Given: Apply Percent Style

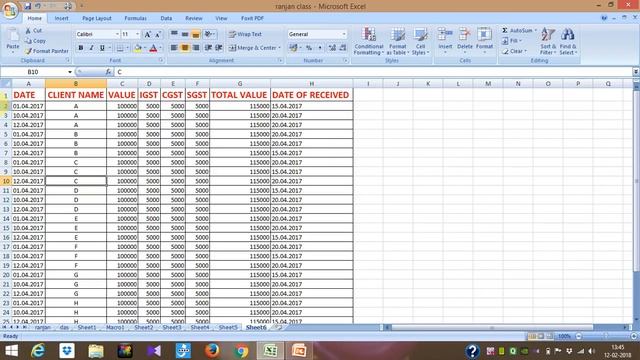Looking at the screenshot, I should 309,48.
